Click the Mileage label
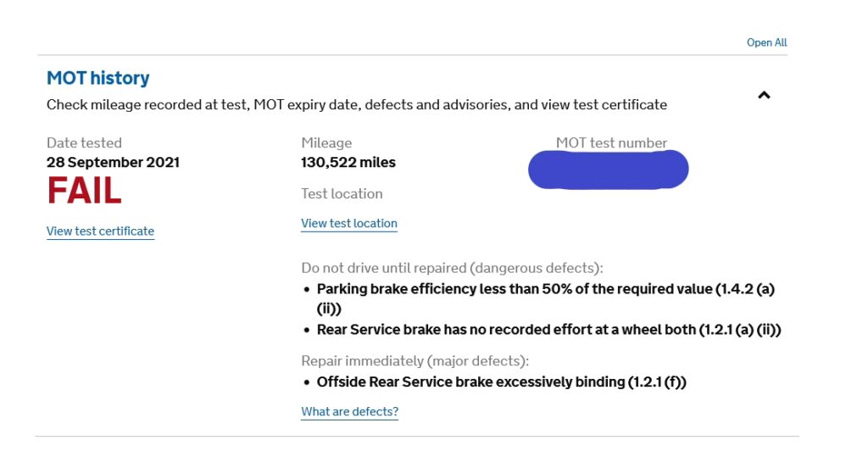 click(326, 143)
